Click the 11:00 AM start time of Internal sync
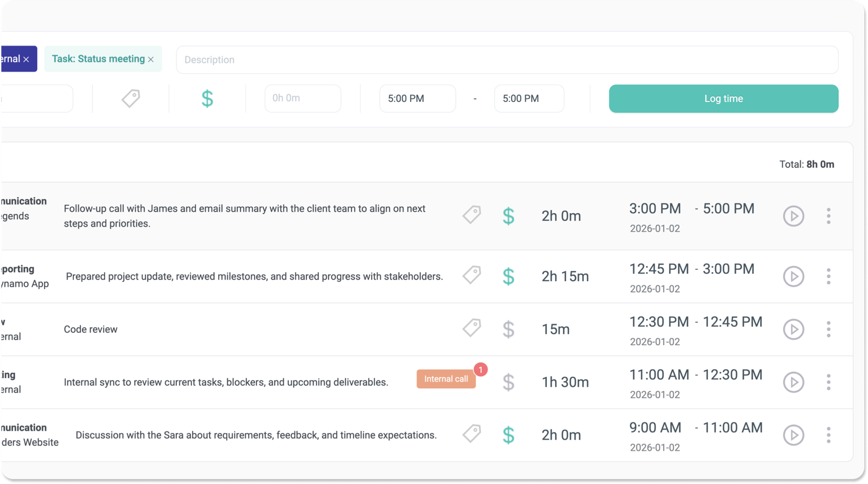 click(659, 375)
